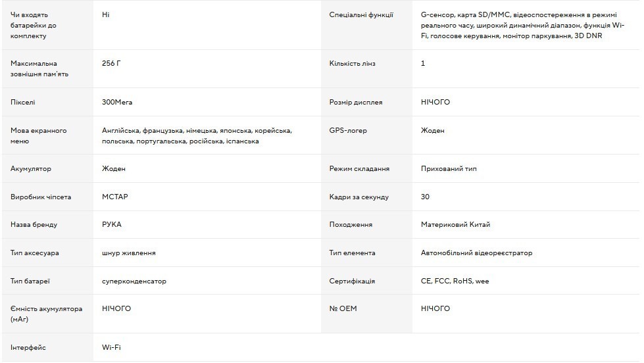Image resolution: width=644 pixels, height=363 pixels.
Task: Click the "Кадри за секунду" label
Action: tap(359, 197)
